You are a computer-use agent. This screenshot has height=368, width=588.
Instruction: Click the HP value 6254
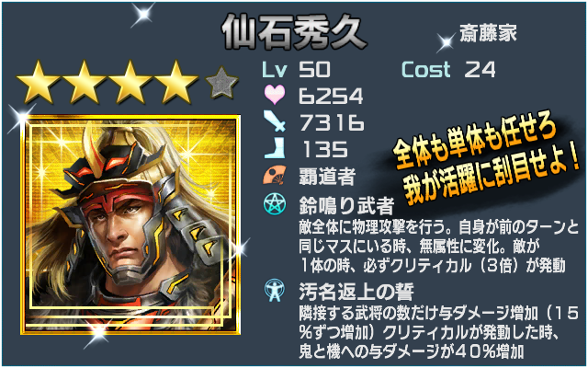[x=331, y=96]
